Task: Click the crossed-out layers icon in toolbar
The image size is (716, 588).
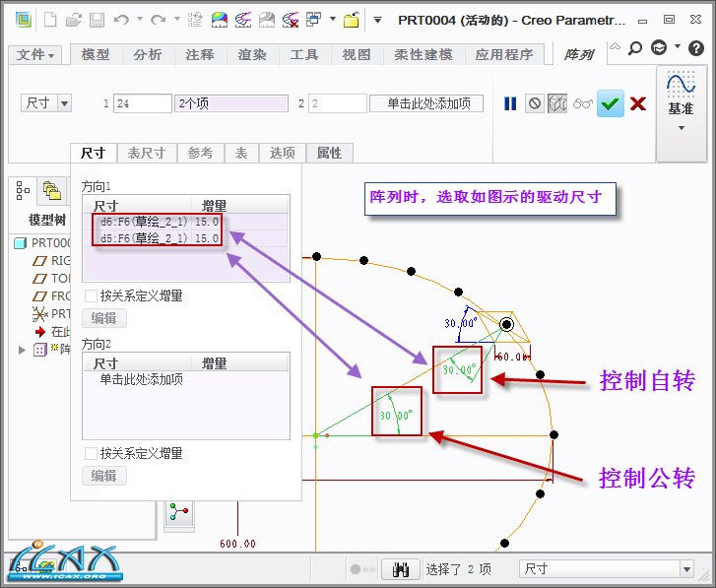Action: pos(290,20)
